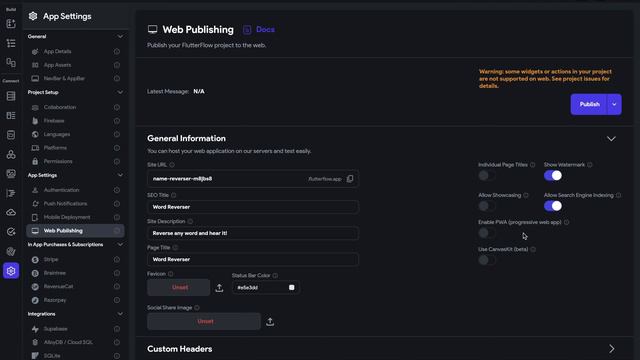The image size is (640, 360).
Task: Collapse the App Settings sidebar section chevron
Action: [120, 175]
